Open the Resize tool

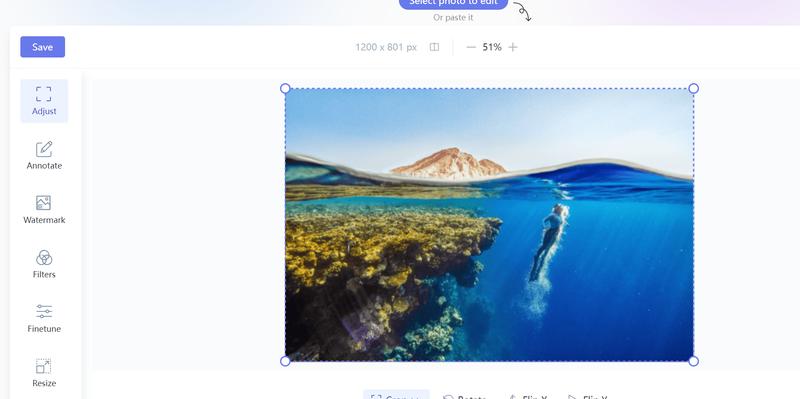[44, 373]
